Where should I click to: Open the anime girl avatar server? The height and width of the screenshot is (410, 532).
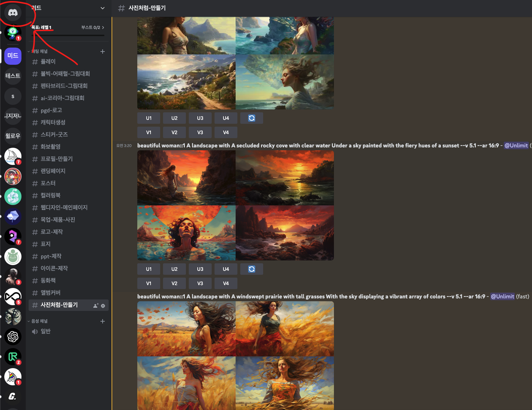click(13, 176)
